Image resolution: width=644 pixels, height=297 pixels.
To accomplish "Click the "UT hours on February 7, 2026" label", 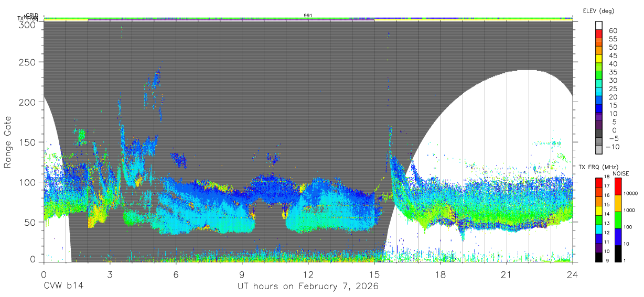I will pos(308,286).
